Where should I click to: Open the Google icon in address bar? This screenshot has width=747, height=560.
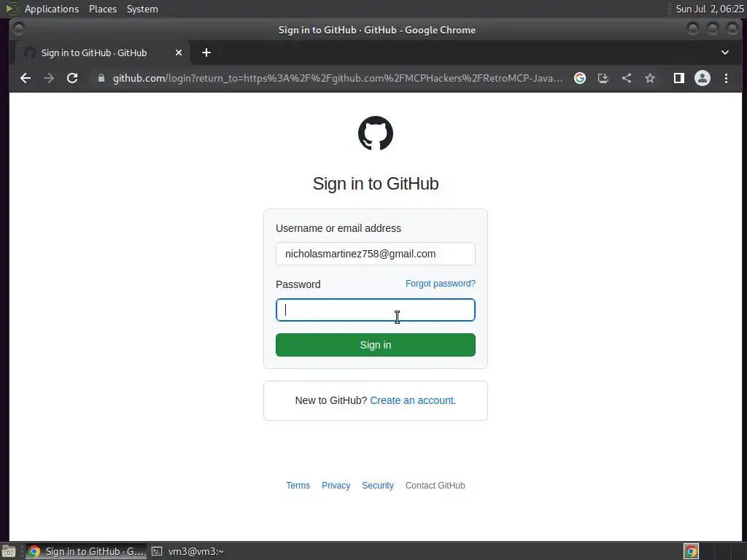pos(580,78)
